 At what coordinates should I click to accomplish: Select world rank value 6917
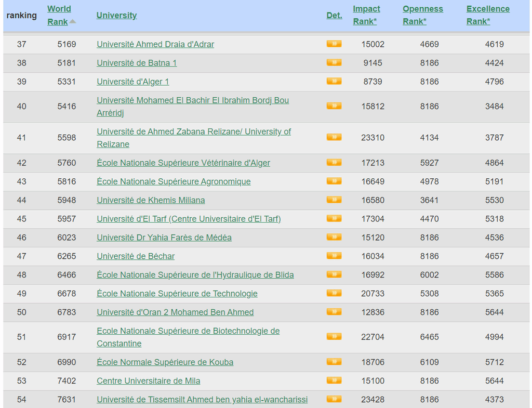pos(66,337)
